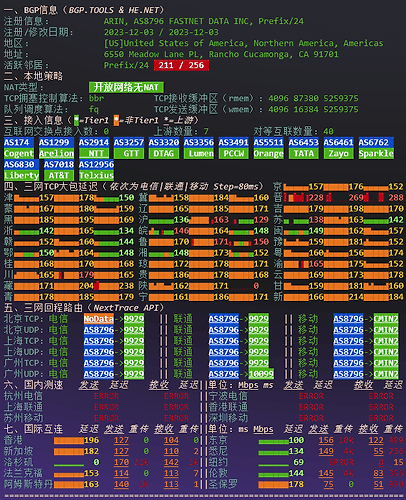Select the Arelion label
Viewport: 406px width, 500px height.
[56, 153]
